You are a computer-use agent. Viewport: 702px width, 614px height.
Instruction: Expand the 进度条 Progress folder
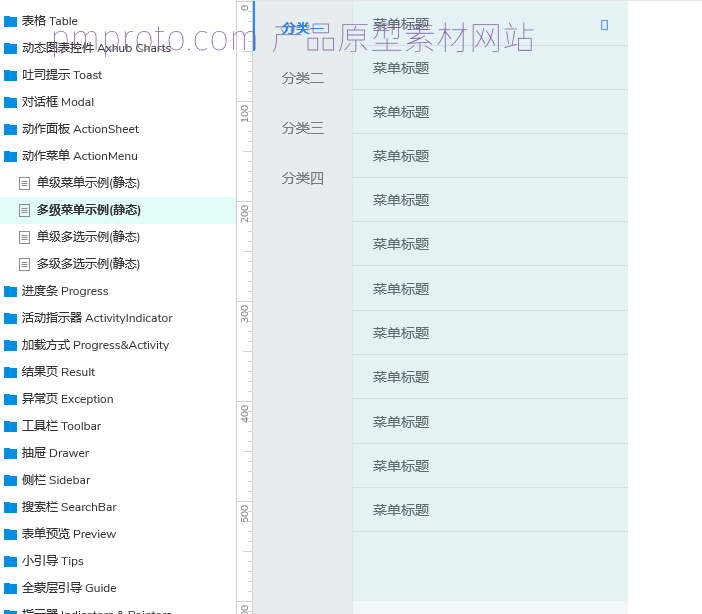click(11, 291)
